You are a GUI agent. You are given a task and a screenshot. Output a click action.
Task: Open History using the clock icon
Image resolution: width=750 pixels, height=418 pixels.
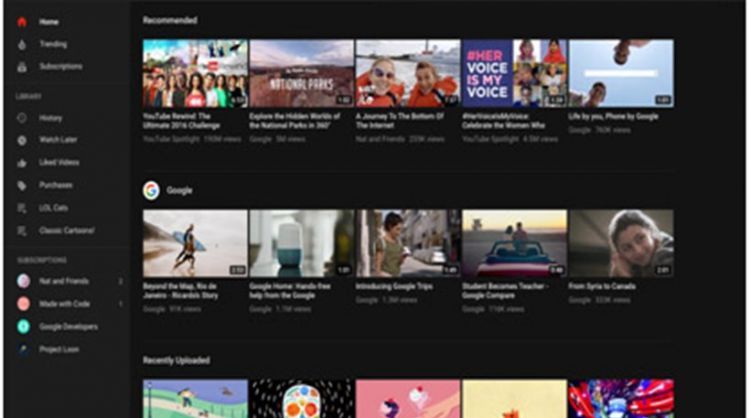(22, 118)
